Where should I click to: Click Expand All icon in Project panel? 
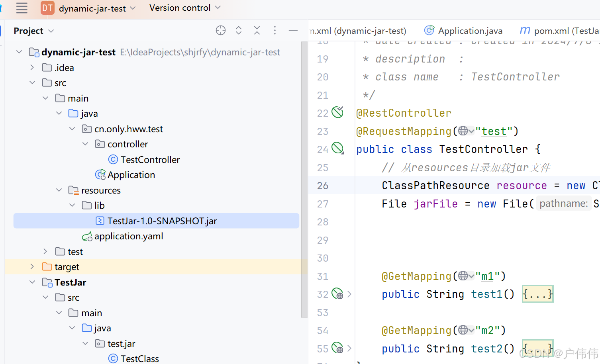[x=239, y=31]
